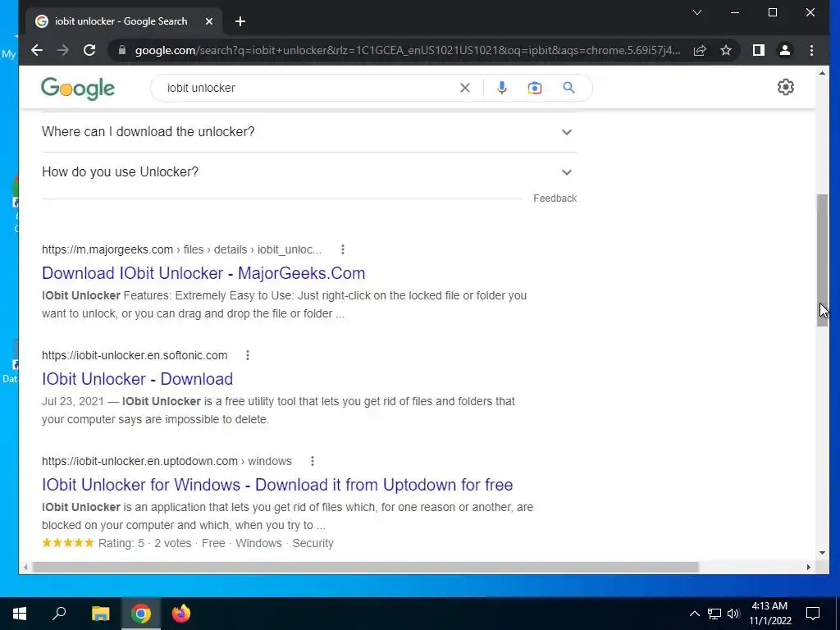Reload the current page
Viewport: 840px width, 630px height.
click(89, 50)
